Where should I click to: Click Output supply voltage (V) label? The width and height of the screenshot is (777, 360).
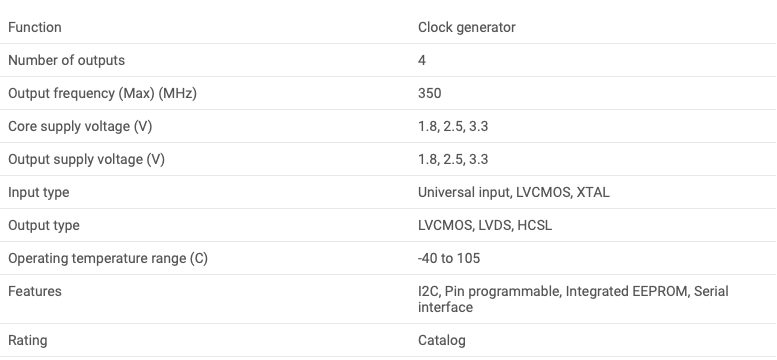point(86,159)
